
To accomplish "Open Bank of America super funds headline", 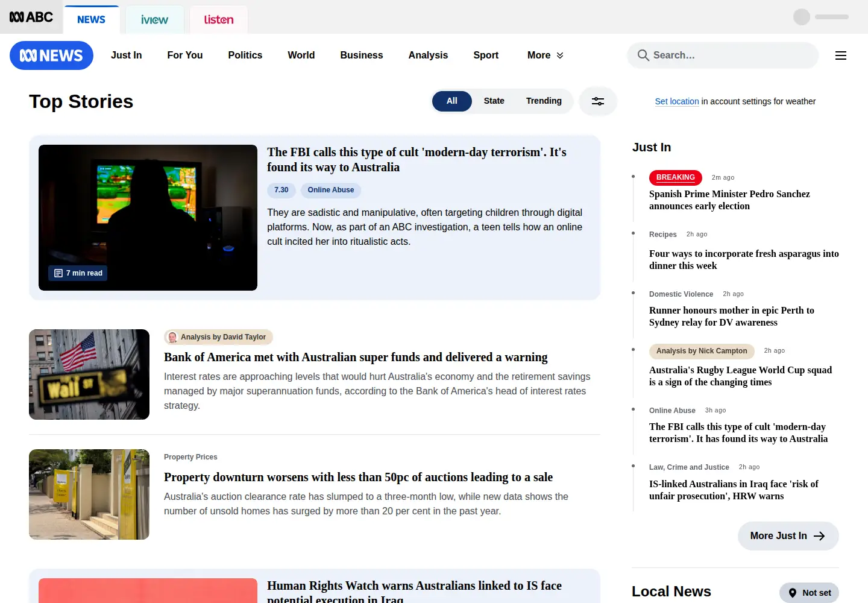I will coord(356,358).
